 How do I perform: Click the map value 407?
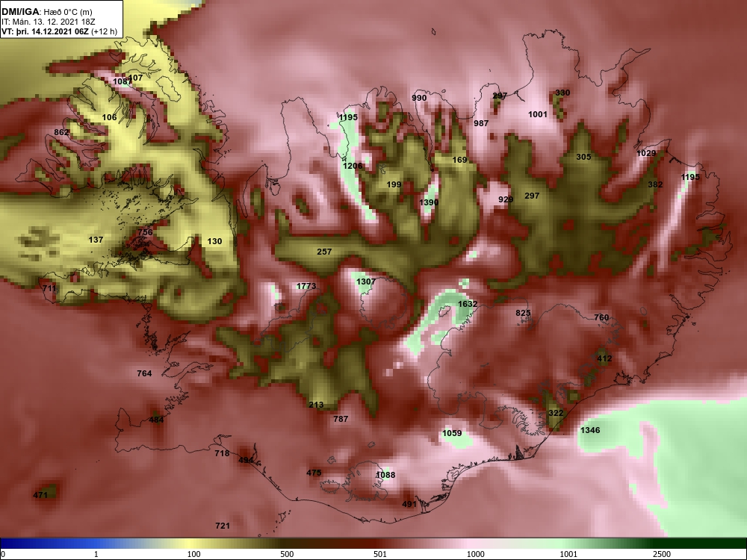click(x=135, y=78)
